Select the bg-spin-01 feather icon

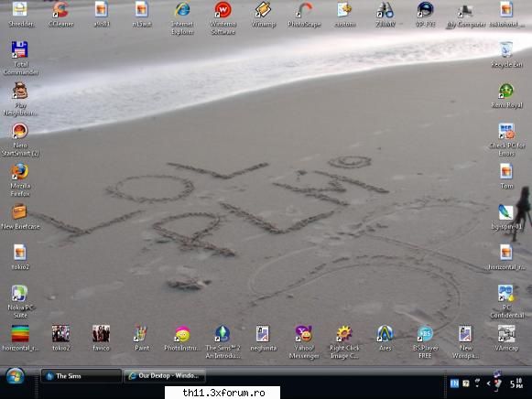pos(505,217)
